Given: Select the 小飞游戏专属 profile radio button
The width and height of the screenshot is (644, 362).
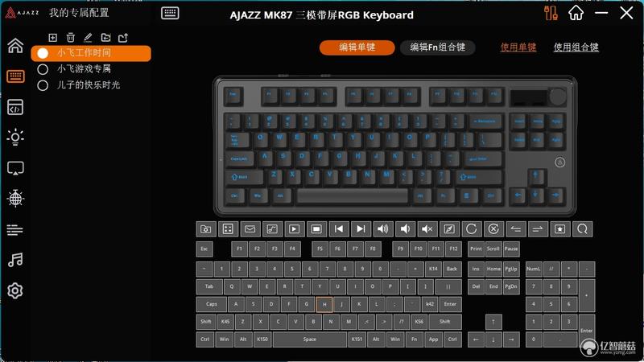Looking at the screenshot, I should coord(43,69).
